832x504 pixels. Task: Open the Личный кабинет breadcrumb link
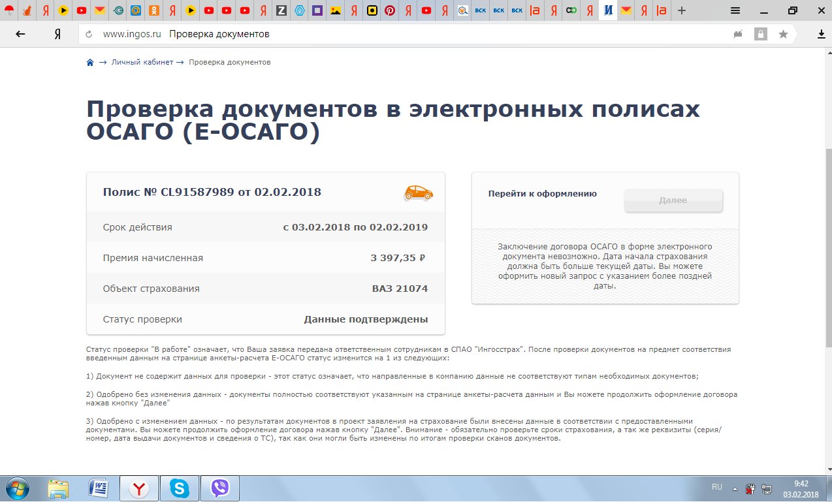142,63
